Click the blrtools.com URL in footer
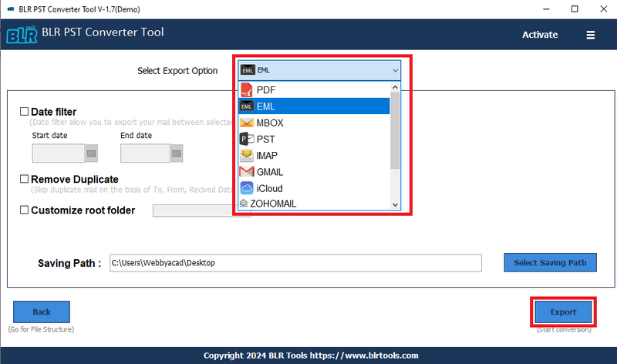This screenshot has width=617, height=364. 364,356
